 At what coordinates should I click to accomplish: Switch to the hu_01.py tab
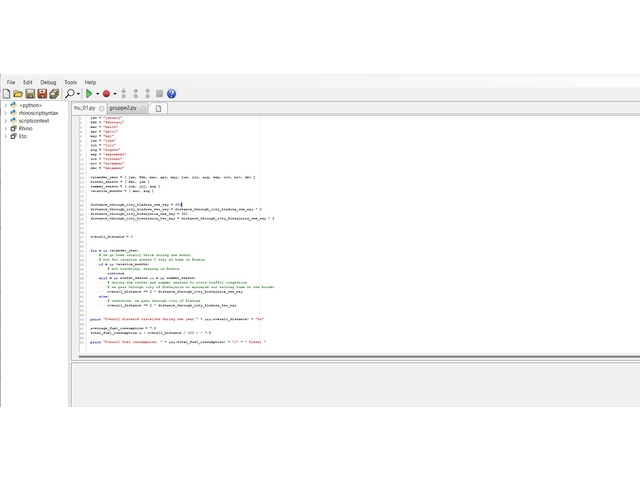click(x=84, y=108)
